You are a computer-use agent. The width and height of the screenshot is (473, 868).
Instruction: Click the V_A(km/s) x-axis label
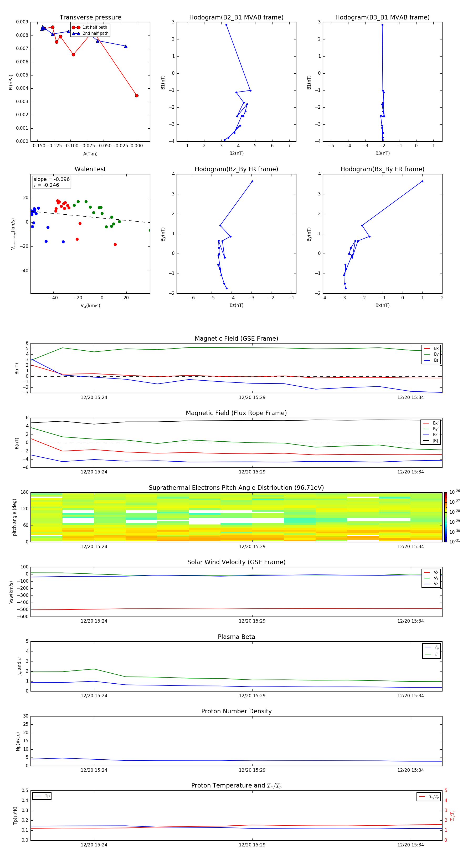[x=90, y=306]
